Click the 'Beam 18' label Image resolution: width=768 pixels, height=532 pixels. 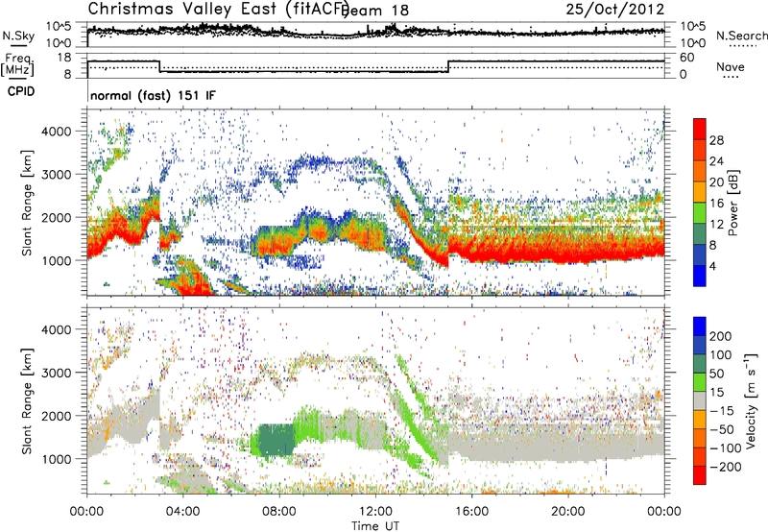click(375, 11)
